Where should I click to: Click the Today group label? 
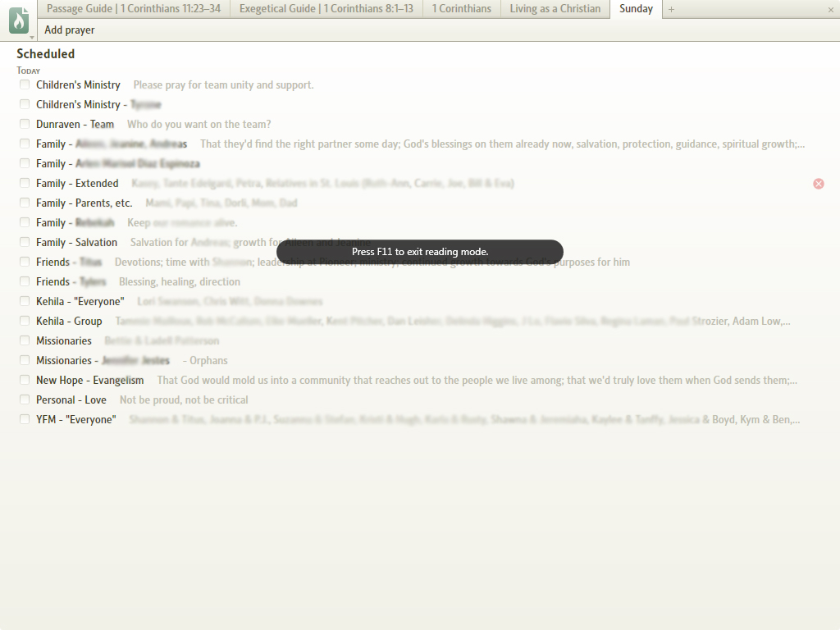click(29, 71)
